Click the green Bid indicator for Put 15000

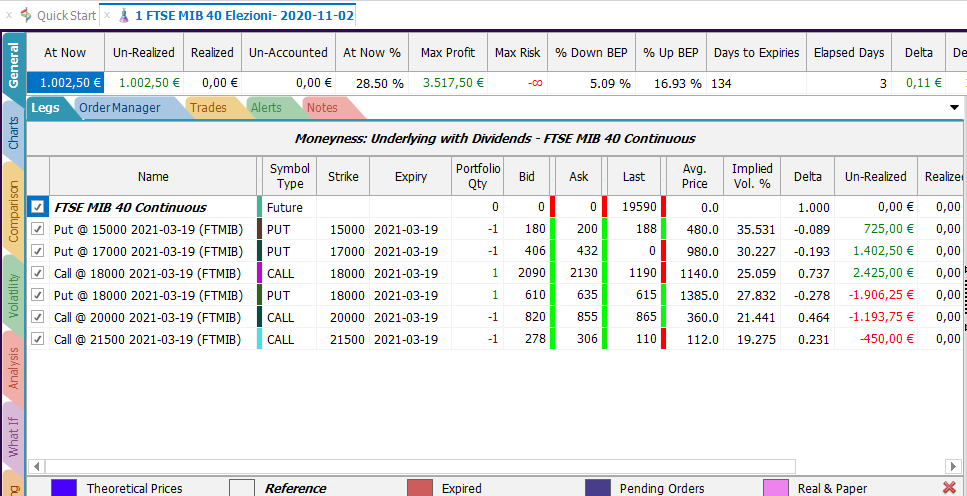pos(553,229)
